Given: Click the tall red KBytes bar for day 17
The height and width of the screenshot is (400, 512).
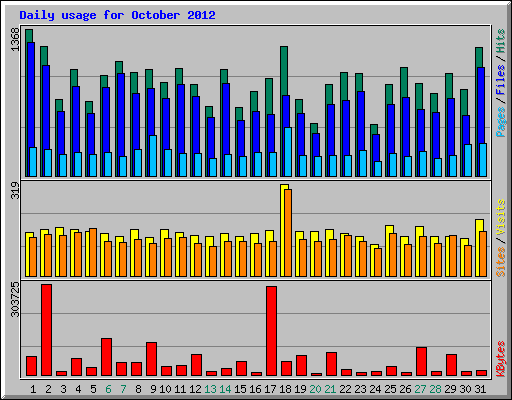Looking at the screenshot, I should [271, 331].
